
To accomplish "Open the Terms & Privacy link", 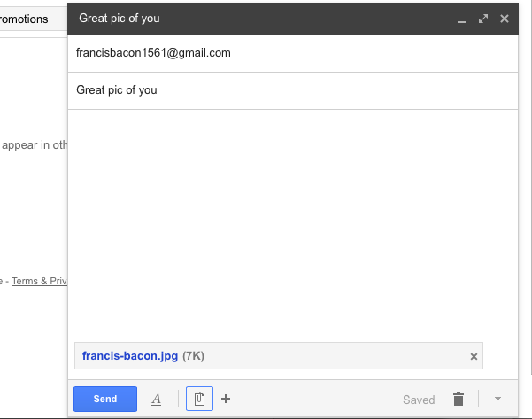I will (x=39, y=281).
